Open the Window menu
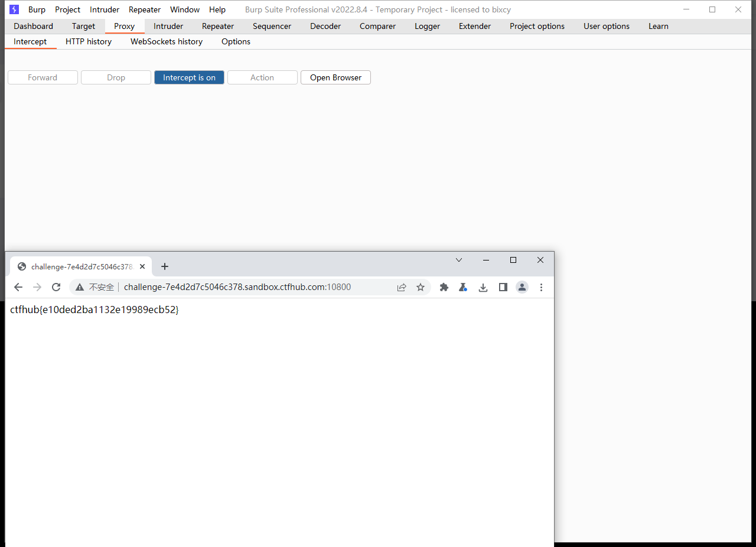This screenshot has height=547, width=756. pos(185,9)
